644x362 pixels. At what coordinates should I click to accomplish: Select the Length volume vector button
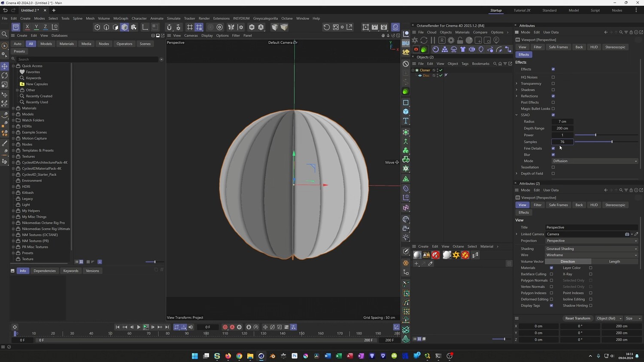pyautogui.click(x=614, y=261)
